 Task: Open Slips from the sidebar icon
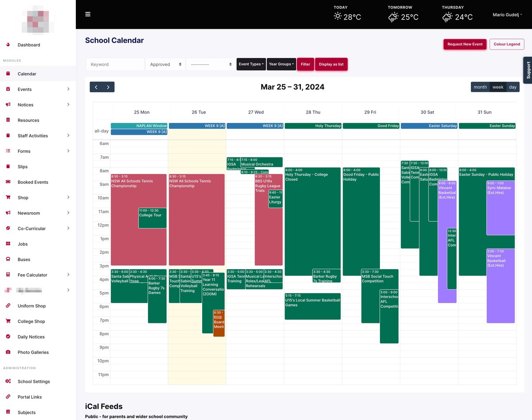tap(8, 166)
